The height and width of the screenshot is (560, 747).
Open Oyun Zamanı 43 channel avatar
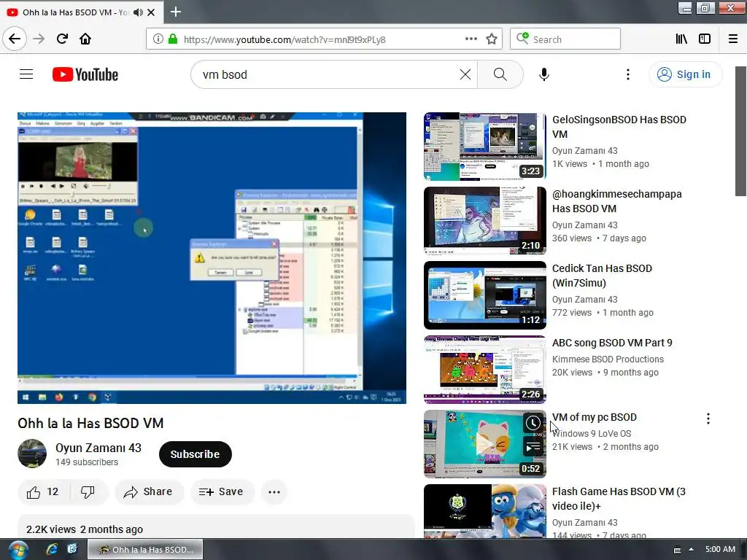tap(32, 454)
